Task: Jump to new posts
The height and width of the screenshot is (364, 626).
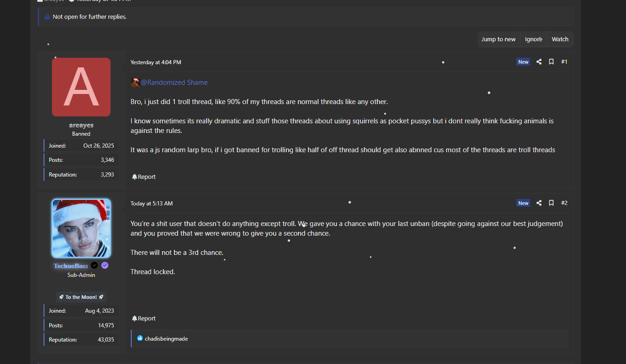Action: (498, 39)
